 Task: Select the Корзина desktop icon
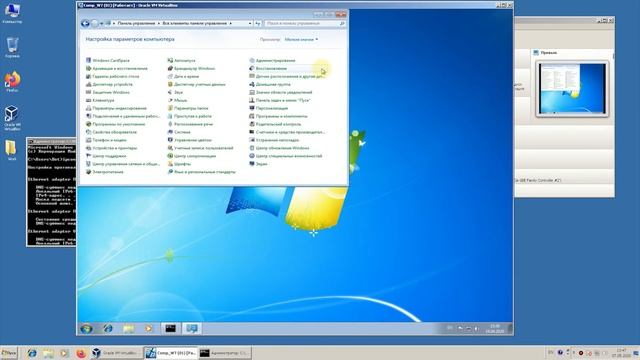coord(12,47)
